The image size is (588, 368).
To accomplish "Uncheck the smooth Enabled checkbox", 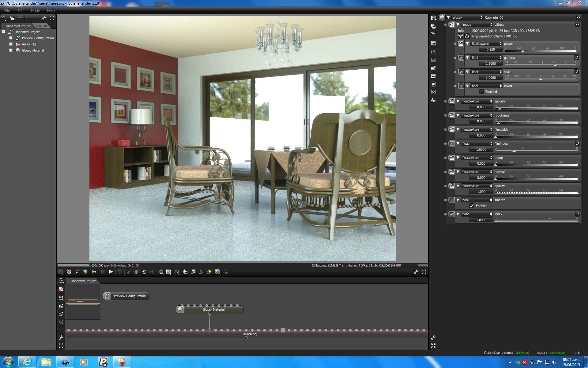I will click(472, 206).
